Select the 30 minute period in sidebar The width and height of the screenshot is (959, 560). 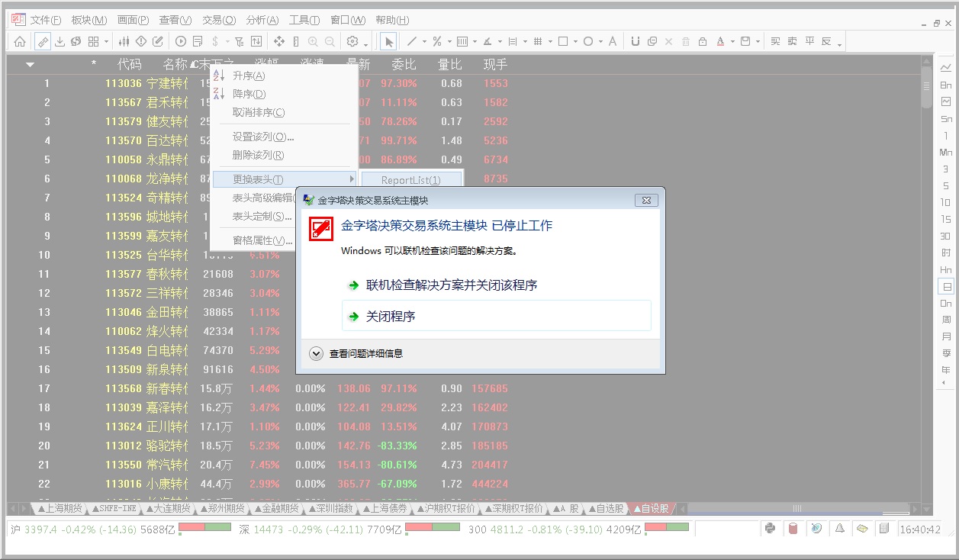(x=946, y=236)
